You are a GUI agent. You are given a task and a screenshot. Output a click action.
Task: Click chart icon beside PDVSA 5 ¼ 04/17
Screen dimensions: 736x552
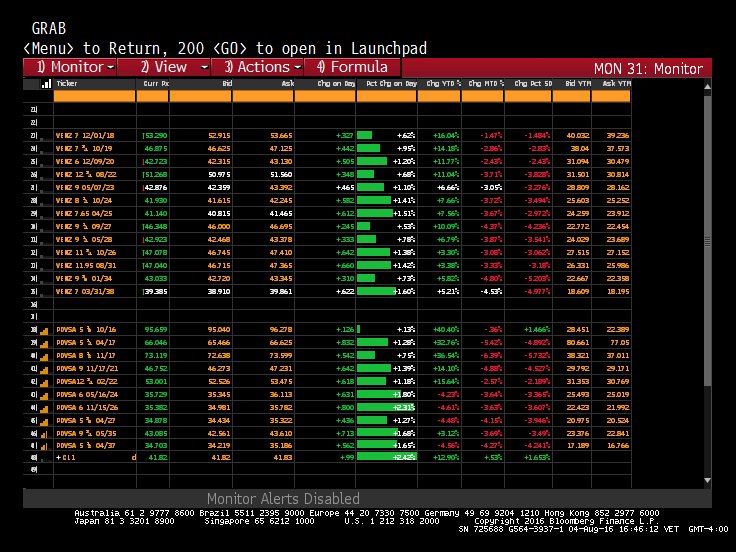[x=44, y=344]
